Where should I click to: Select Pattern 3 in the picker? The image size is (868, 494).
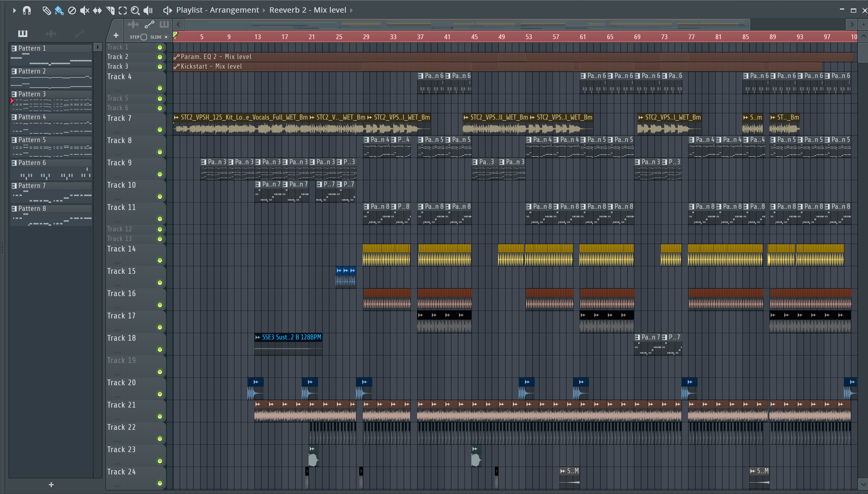coord(51,101)
